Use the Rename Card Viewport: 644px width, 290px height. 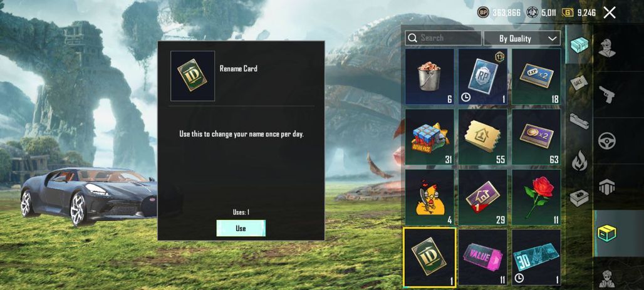coord(241,229)
